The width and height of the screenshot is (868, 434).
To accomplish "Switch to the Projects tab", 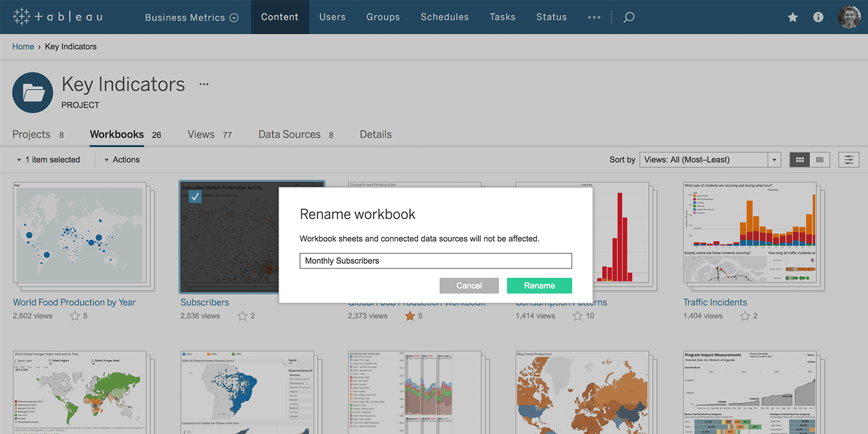I will (x=38, y=135).
